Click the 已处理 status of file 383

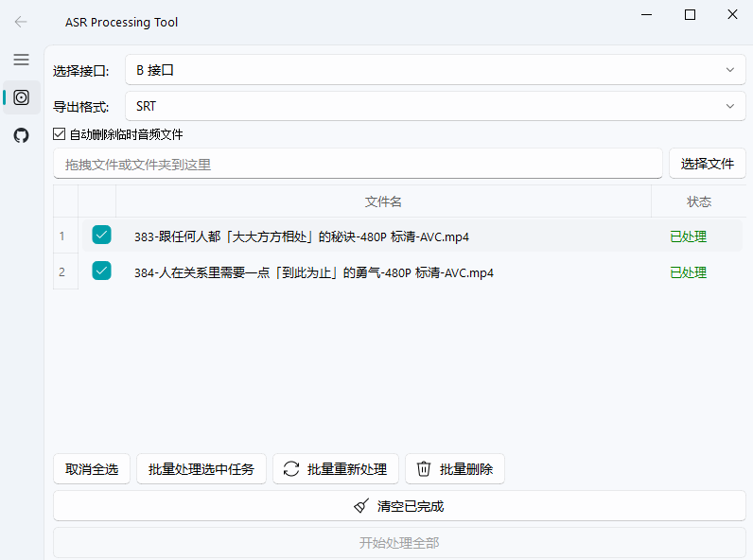(x=688, y=236)
